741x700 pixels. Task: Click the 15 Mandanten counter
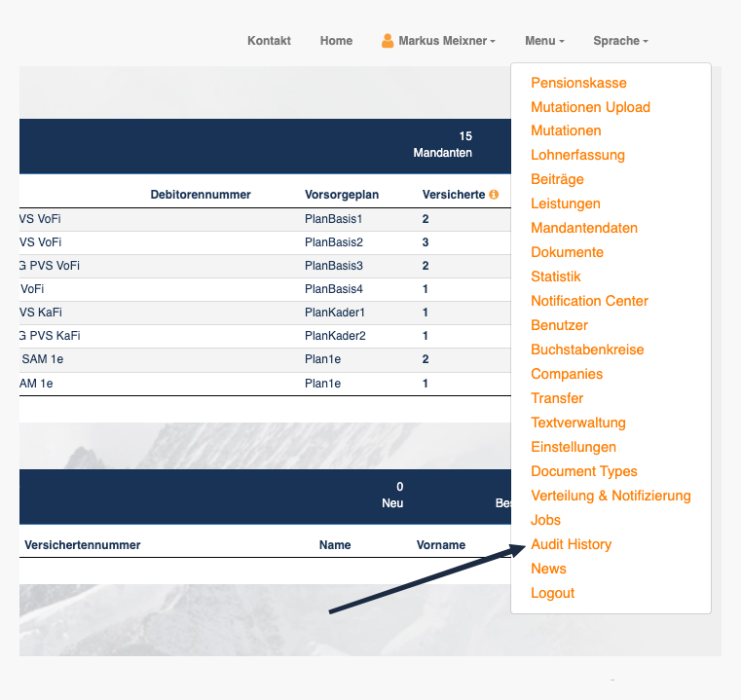coord(442,144)
